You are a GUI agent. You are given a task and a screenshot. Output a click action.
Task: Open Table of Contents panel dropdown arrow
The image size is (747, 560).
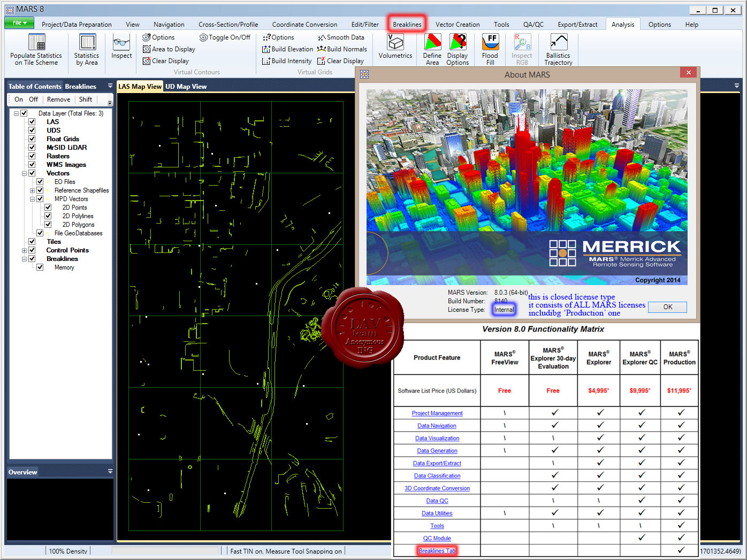pyautogui.click(x=110, y=86)
